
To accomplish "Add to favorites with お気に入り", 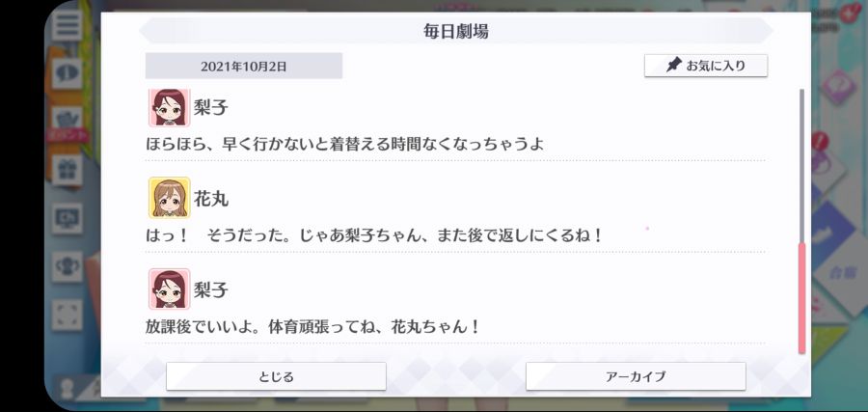I will point(706,66).
